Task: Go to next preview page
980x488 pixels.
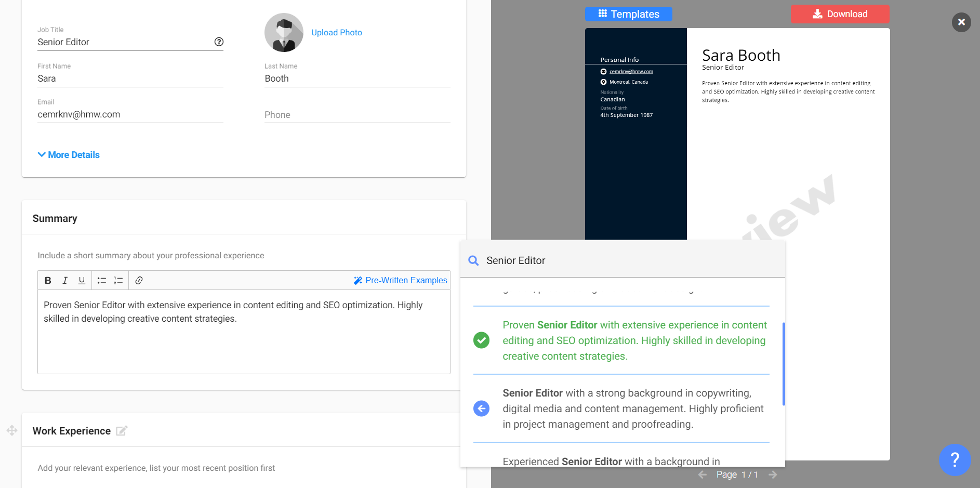Action: click(773, 474)
